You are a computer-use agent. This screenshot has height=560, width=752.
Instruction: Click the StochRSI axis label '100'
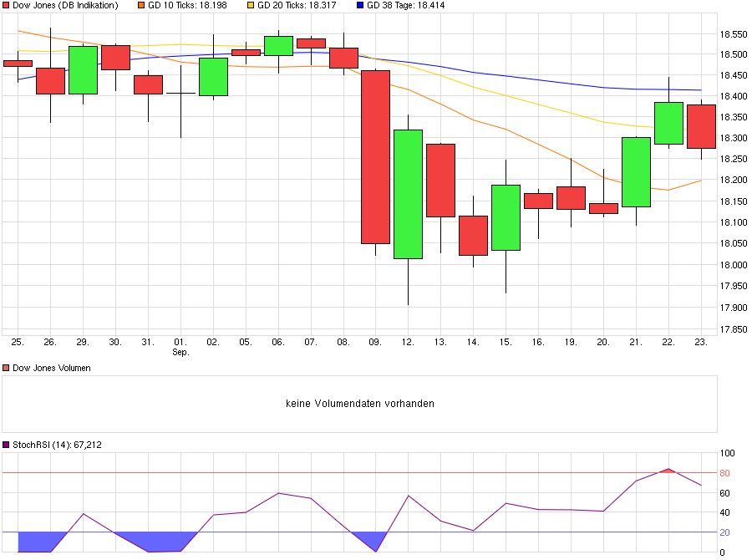[728, 453]
